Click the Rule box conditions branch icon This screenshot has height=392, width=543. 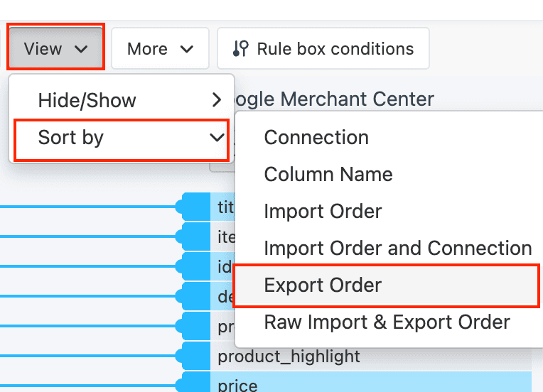tap(241, 49)
